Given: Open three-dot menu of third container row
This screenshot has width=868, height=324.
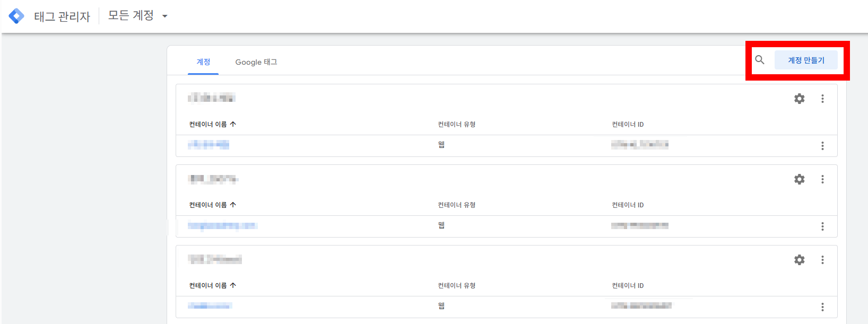Looking at the screenshot, I should tap(823, 307).
